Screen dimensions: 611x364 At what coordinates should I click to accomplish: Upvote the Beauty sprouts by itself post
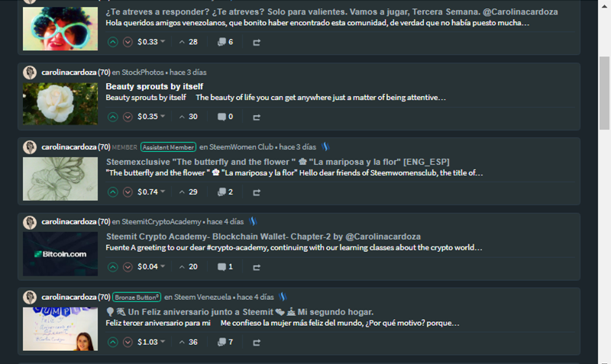click(x=112, y=117)
